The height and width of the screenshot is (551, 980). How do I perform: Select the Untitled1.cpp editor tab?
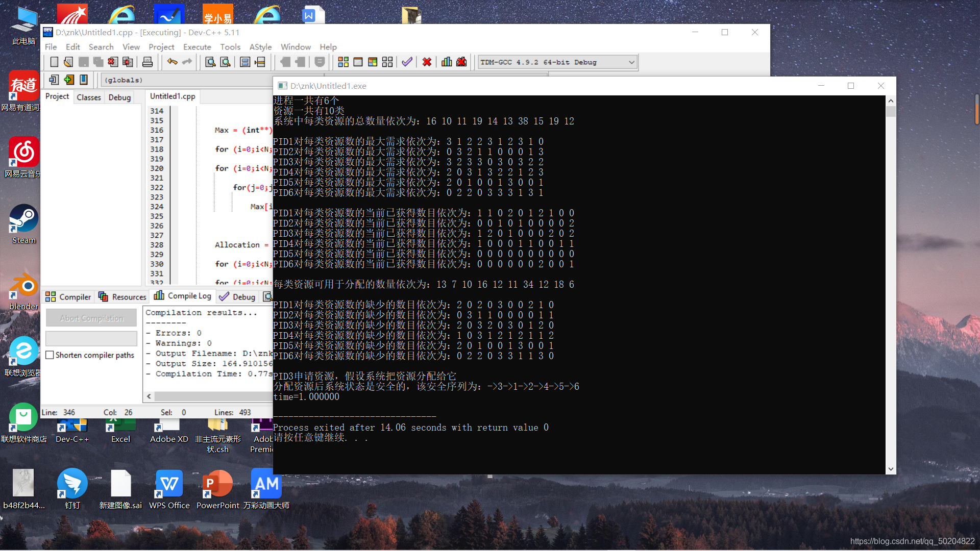pyautogui.click(x=173, y=96)
